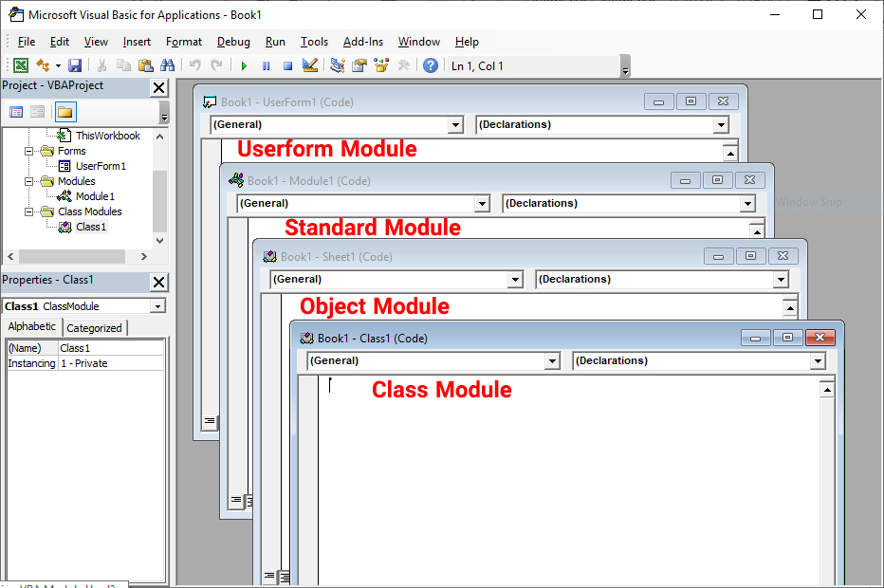This screenshot has width=884, height=588.
Task: Click the Undo arrow icon
Action: point(195,66)
